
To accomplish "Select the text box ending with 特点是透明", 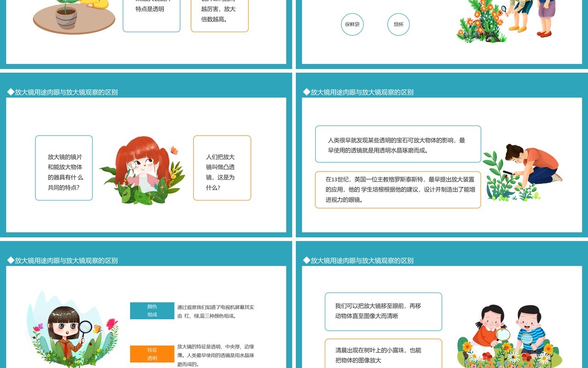I will pyautogui.click(x=152, y=16).
